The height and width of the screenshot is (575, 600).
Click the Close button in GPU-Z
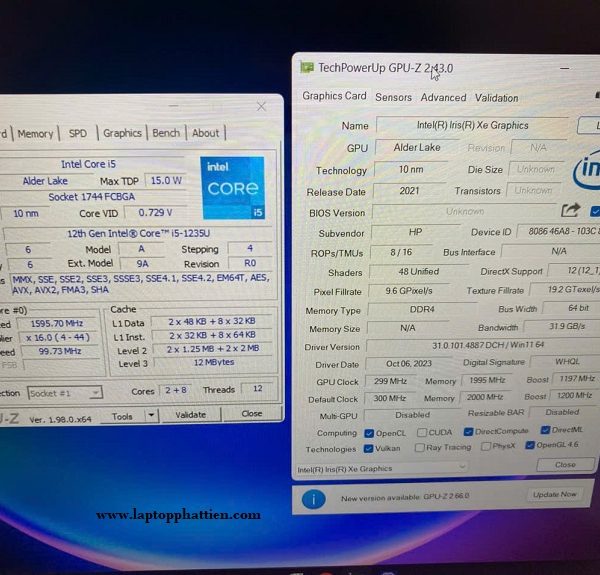pyautogui.click(x=565, y=464)
